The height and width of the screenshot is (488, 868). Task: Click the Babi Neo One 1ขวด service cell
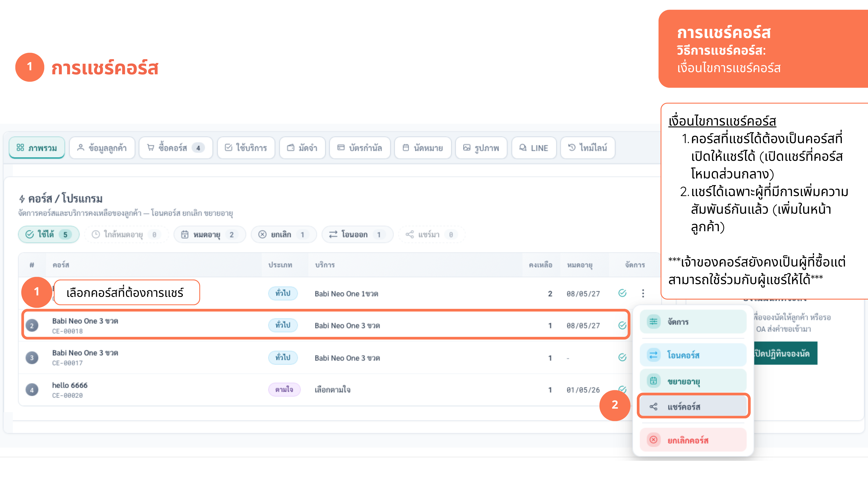[x=346, y=294]
